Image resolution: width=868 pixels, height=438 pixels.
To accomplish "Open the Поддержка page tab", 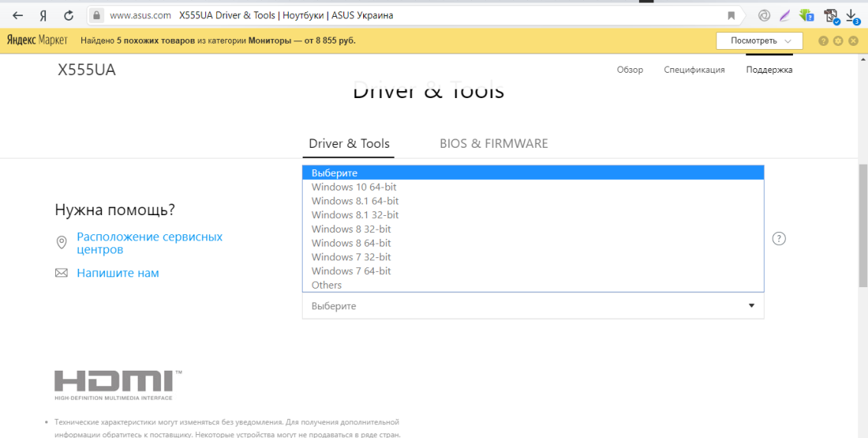I will 769,70.
